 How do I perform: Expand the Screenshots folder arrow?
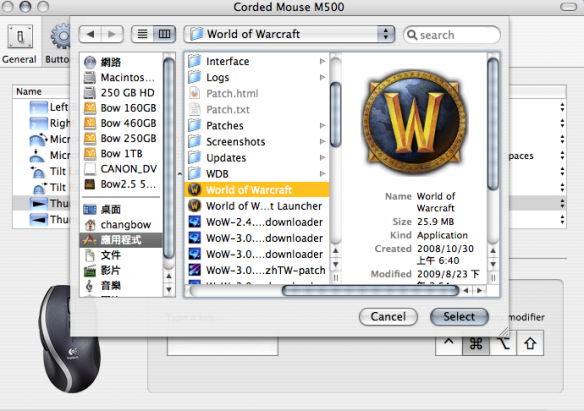point(323,141)
